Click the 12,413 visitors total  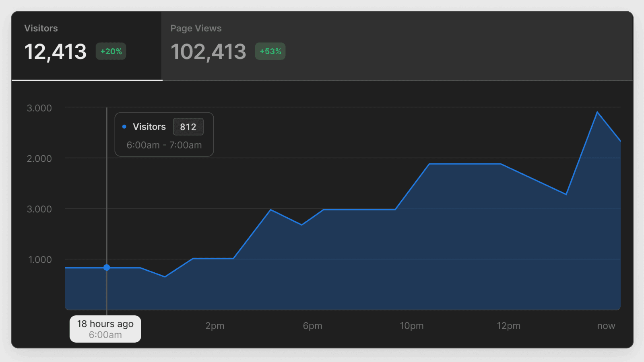(x=56, y=52)
